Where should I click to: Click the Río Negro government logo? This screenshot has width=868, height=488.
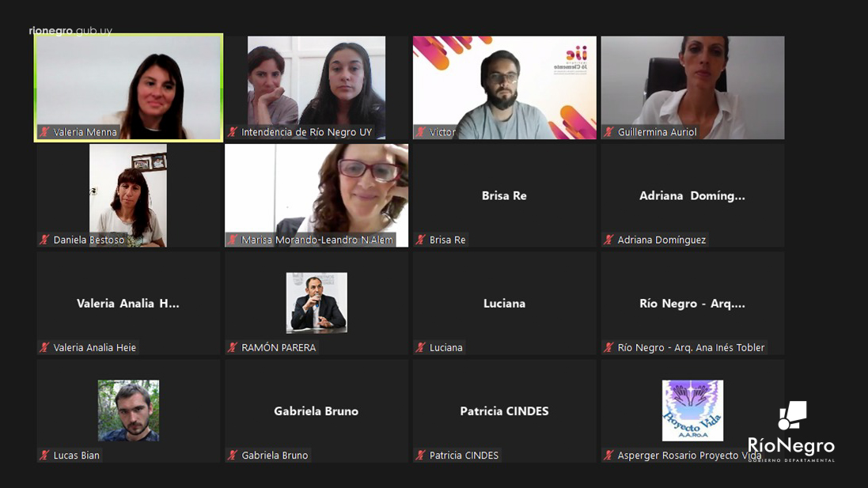pos(791,431)
